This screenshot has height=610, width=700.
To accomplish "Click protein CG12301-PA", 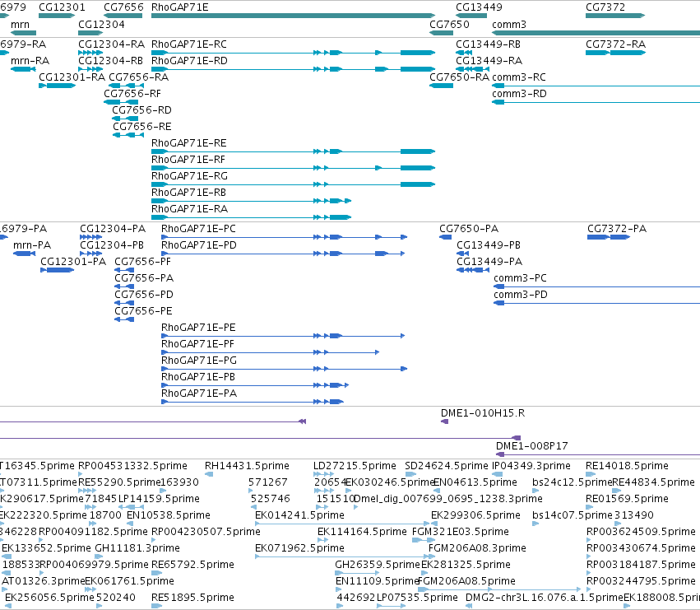I will 57,270.
